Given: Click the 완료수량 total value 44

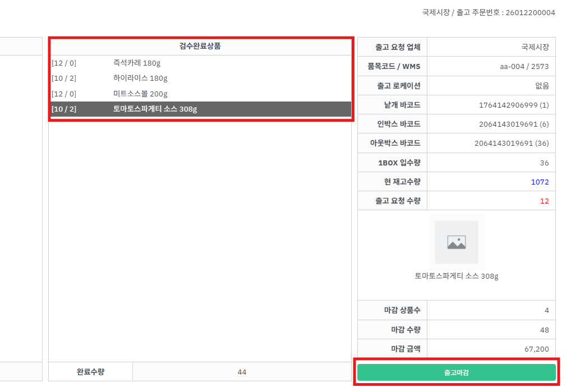Looking at the screenshot, I should 242,372.
